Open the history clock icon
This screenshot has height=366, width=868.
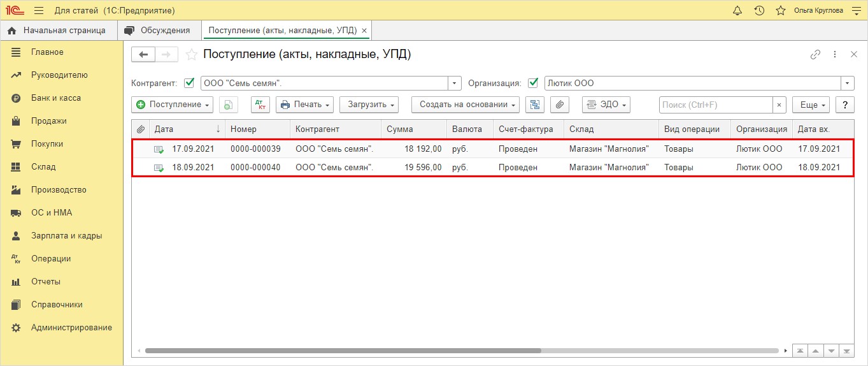(x=759, y=10)
